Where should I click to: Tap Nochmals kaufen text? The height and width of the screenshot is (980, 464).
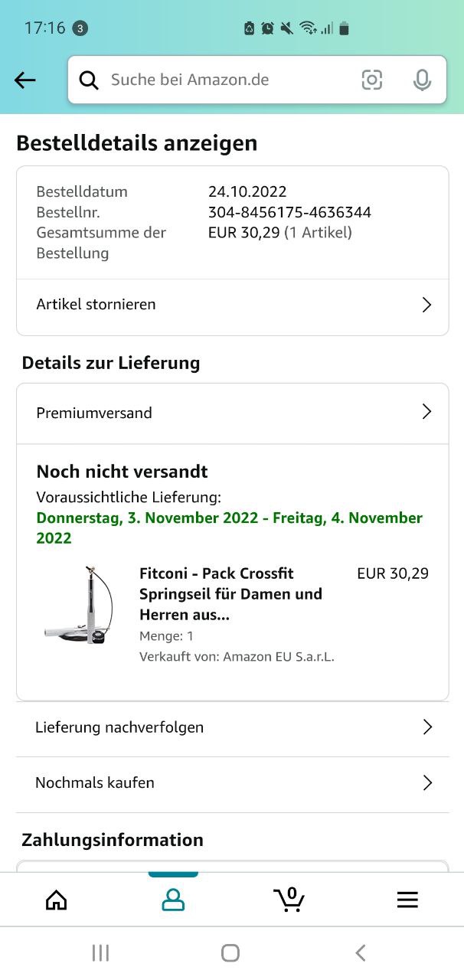pos(95,782)
